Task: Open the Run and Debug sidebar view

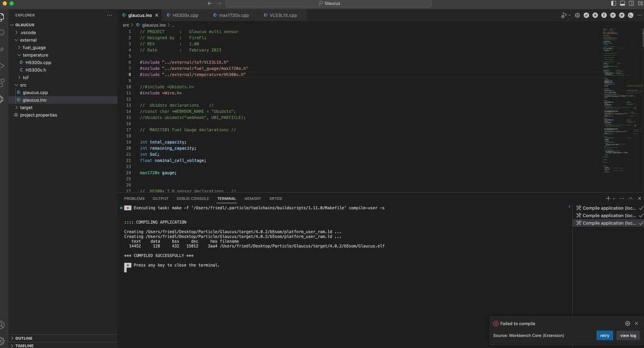Action: coord(3,65)
